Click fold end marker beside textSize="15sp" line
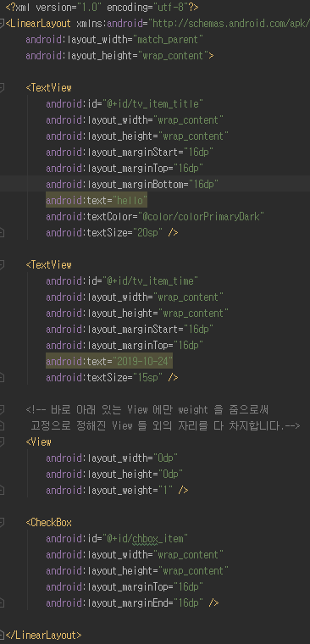310x644 pixels. click(2, 377)
